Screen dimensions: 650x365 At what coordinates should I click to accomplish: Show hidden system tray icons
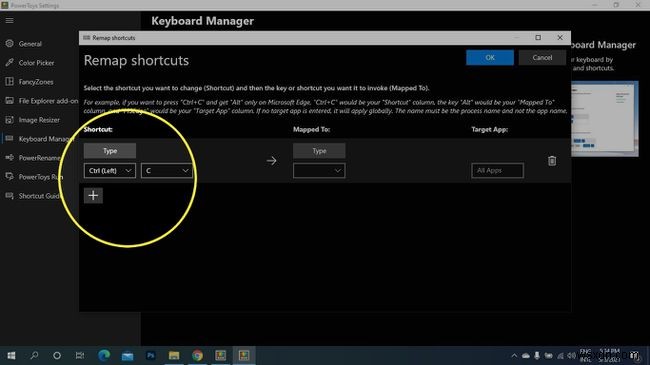click(x=514, y=355)
